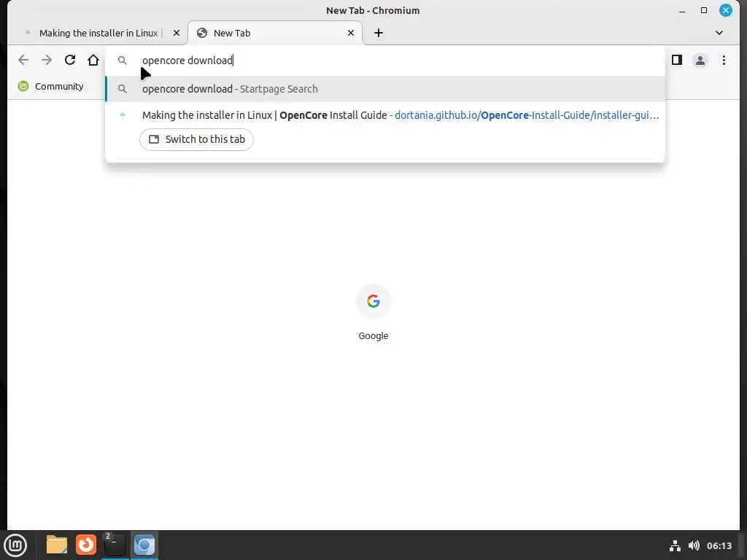This screenshot has width=747, height=560.
Task: Close the New Tab tab
Action: [x=351, y=33]
